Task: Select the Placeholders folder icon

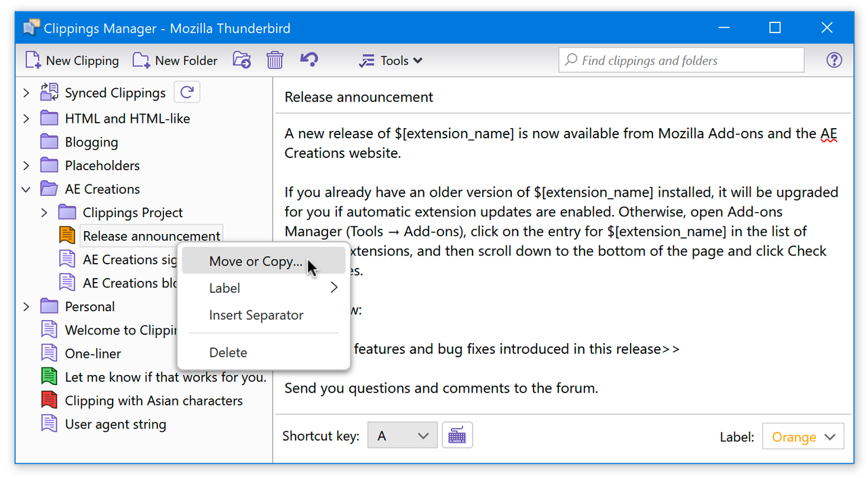Action: 50,165
